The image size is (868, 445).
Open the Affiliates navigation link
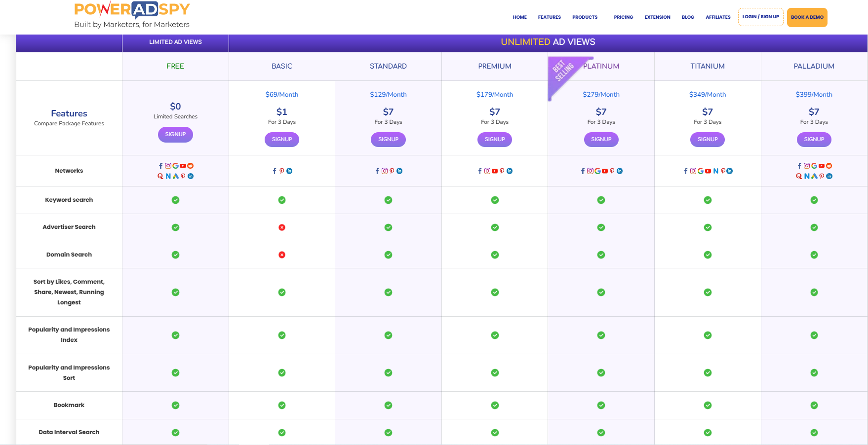(718, 17)
